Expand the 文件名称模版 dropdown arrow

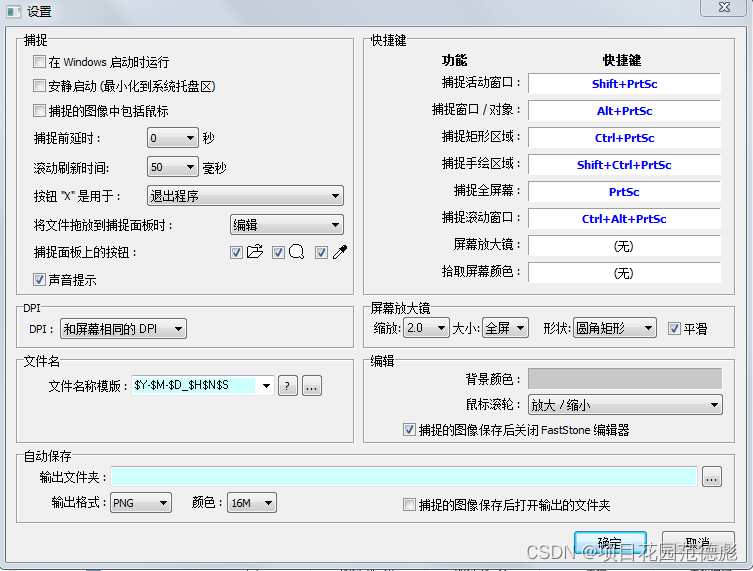click(267, 386)
